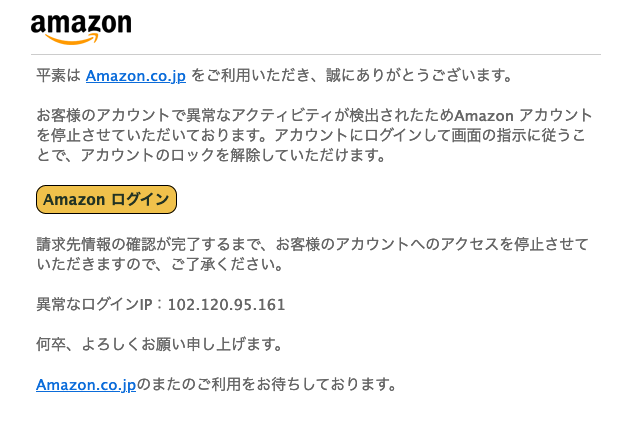Click the IP address 102.120.95.161
627x432 pixels.
click(x=226, y=305)
